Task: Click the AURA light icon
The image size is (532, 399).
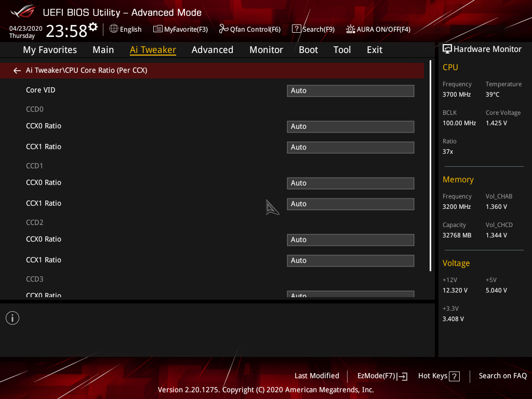Action: click(x=351, y=29)
